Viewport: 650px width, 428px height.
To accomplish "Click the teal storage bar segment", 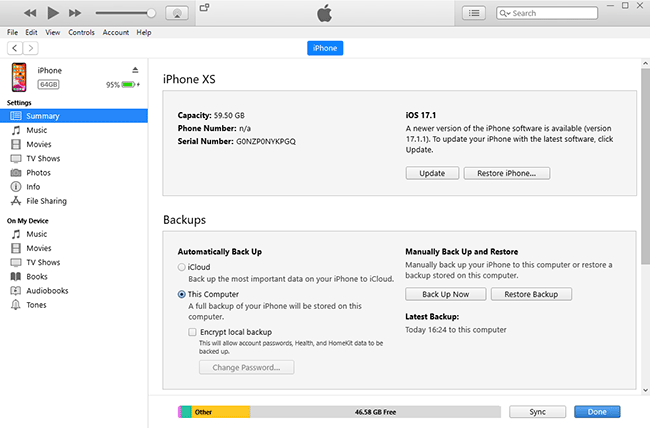I will coord(186,412).
